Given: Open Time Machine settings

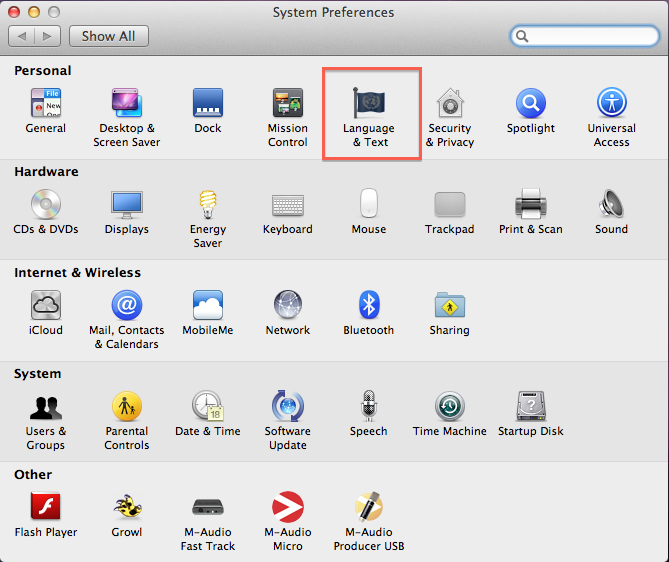Looking at the screenshot, I should tap(449, 407).
